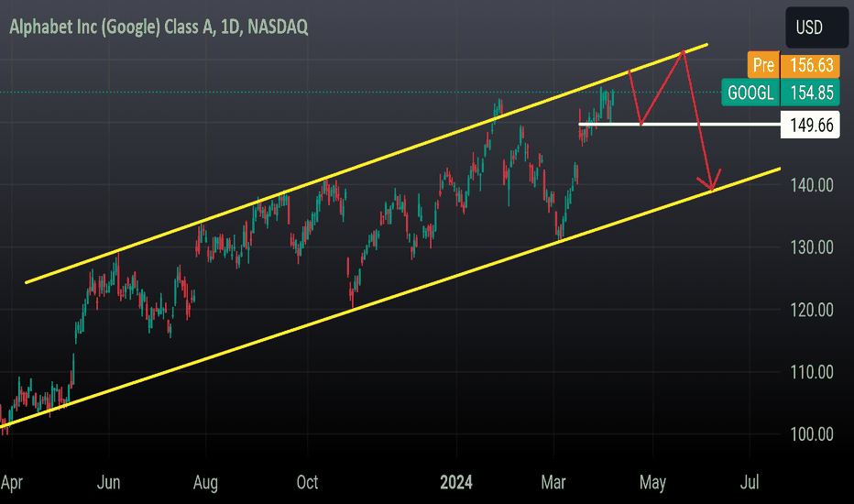The height and width of the screenshot is (504, 854).
Task: Select the upper yellow channel trendline
Action: tap(367, 163)
